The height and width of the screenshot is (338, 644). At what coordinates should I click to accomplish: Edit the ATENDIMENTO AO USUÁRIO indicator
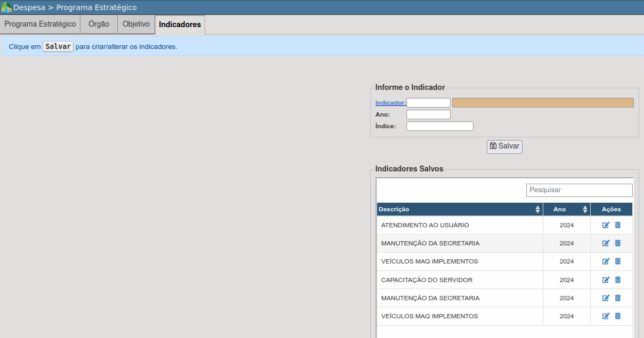coord(606,225)
